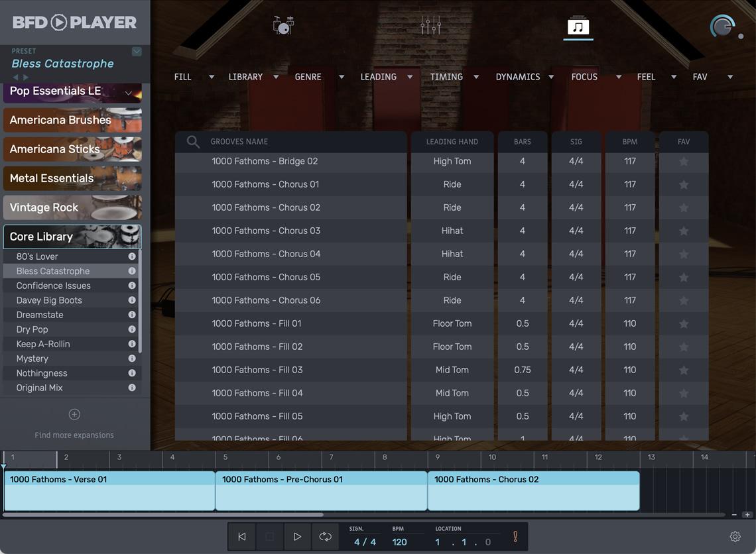Image resolution: width=756 pixels, height=554 pixels.
Task: Favorite the 1000 Fathoms - Chorus 03 groove
Action: coord(683,231)
